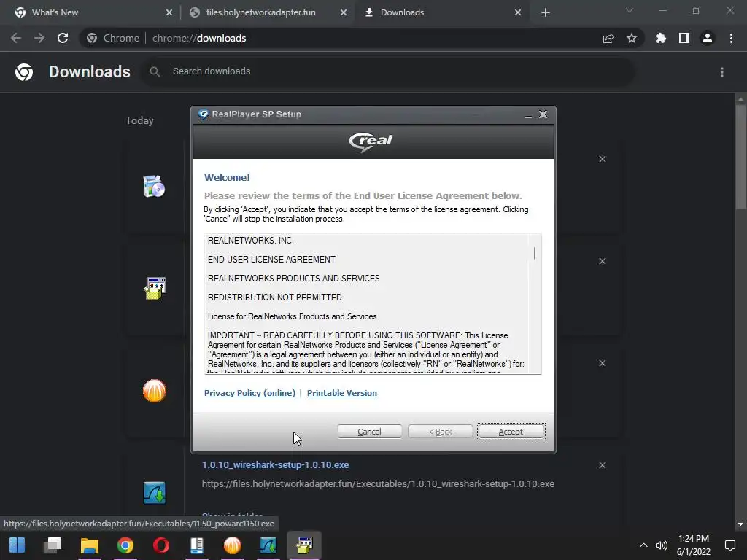Bookmark this page with star icon
Screen dimensions: 747x560
632,38
